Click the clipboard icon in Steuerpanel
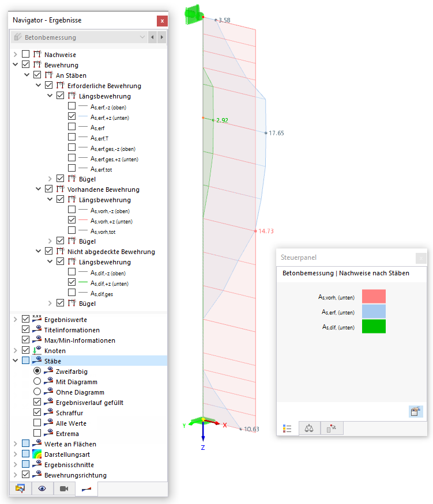 [x=415, y=411]
